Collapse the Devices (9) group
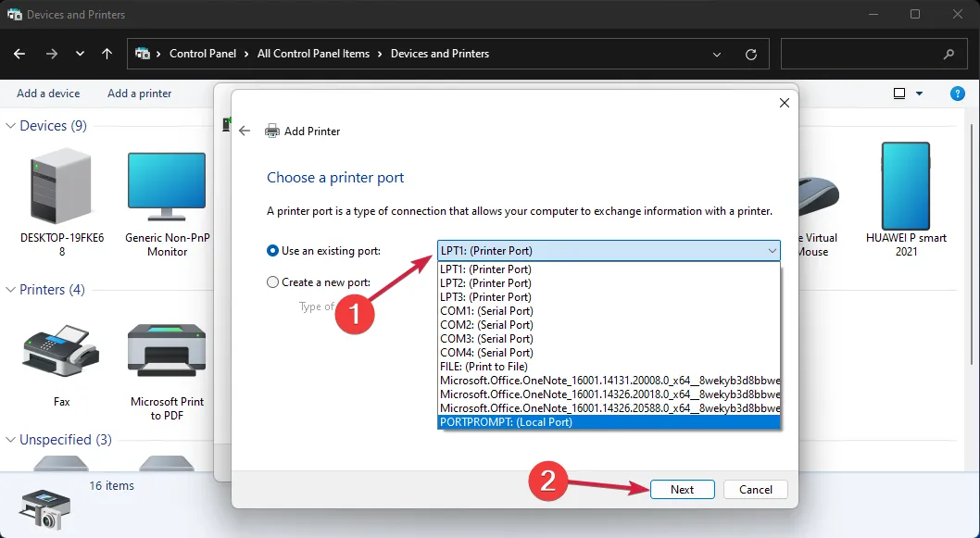 (12, 126)
